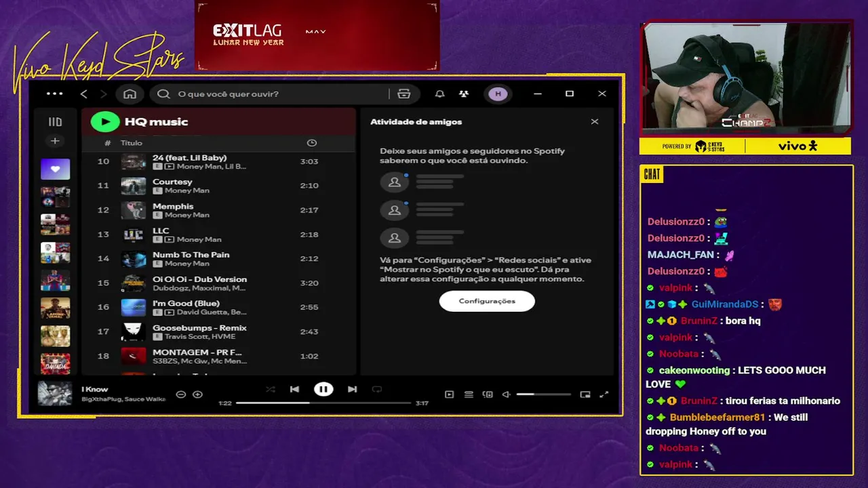Click username cakeonwooting in chat
The image size is (868, 488).
click(x=694, y=370)
